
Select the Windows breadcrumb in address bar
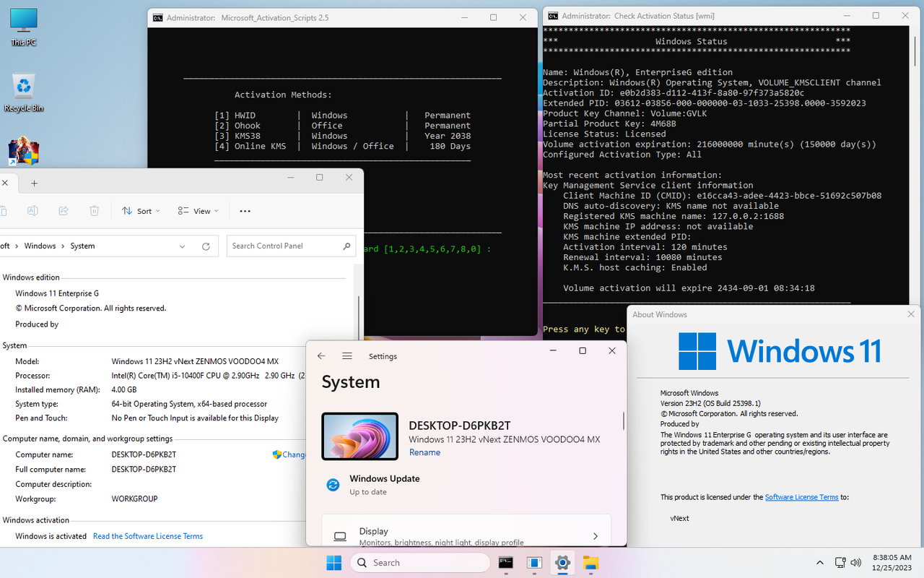(x=40, y=246)
